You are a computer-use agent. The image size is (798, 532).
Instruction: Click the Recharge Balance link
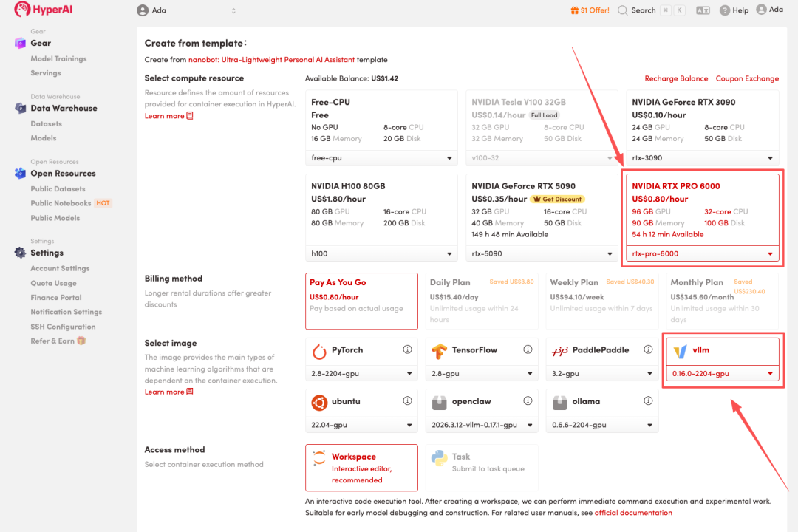(676, 78)
